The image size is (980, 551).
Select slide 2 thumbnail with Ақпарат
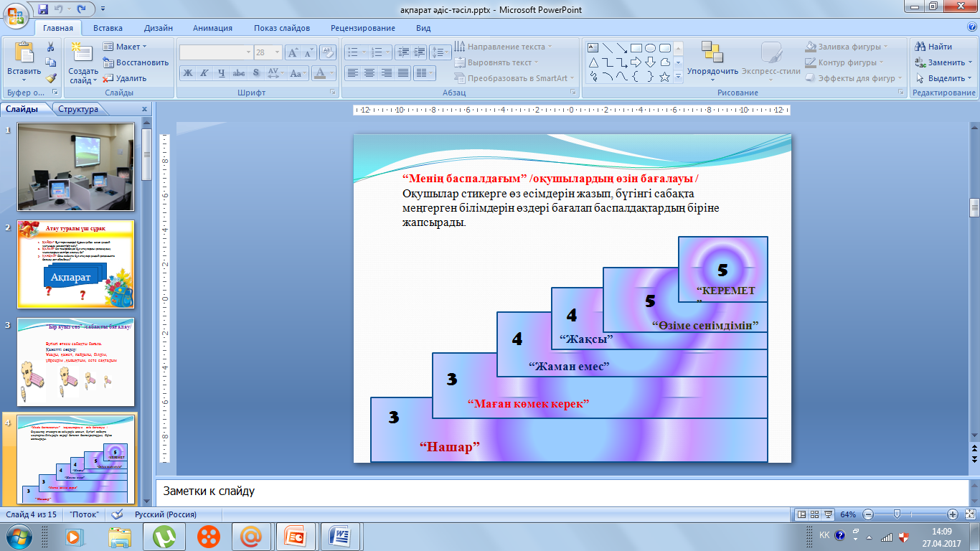[x=75, y=264]
